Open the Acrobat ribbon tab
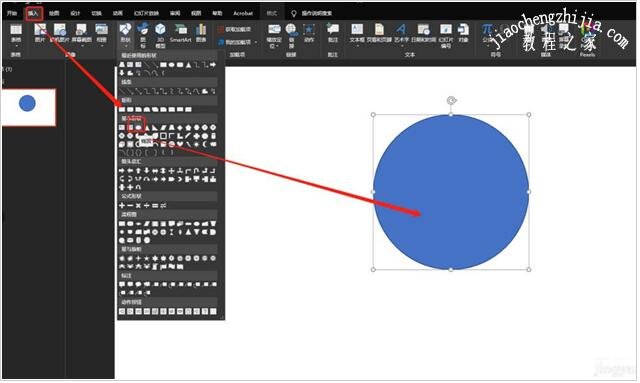This screenshot has height=383, width=640. point(243,13)
